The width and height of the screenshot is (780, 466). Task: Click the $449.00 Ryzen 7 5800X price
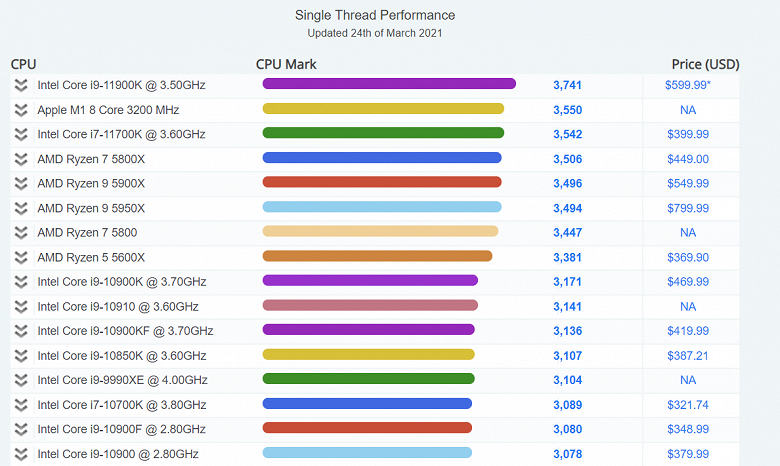pyautogui.click(x=687, y=159)
